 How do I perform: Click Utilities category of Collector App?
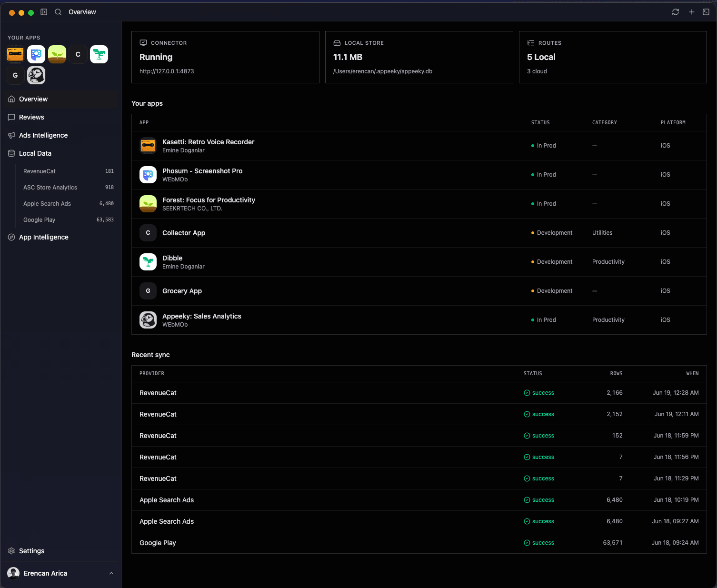point(602,233)
